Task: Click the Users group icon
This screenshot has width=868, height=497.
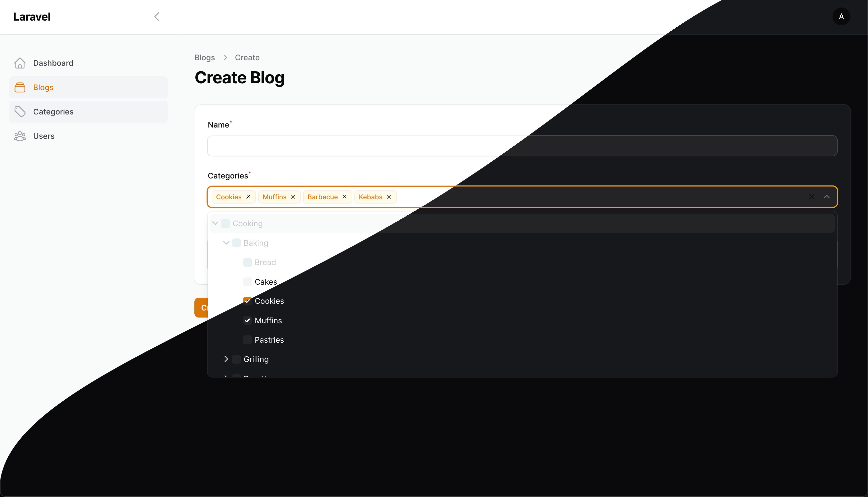Action: point(20,136)
